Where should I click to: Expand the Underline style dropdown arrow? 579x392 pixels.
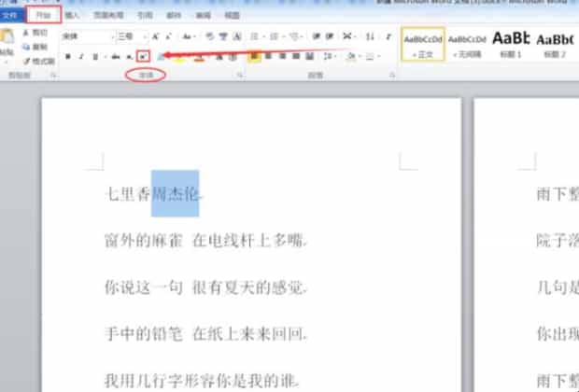click(106, 57)
